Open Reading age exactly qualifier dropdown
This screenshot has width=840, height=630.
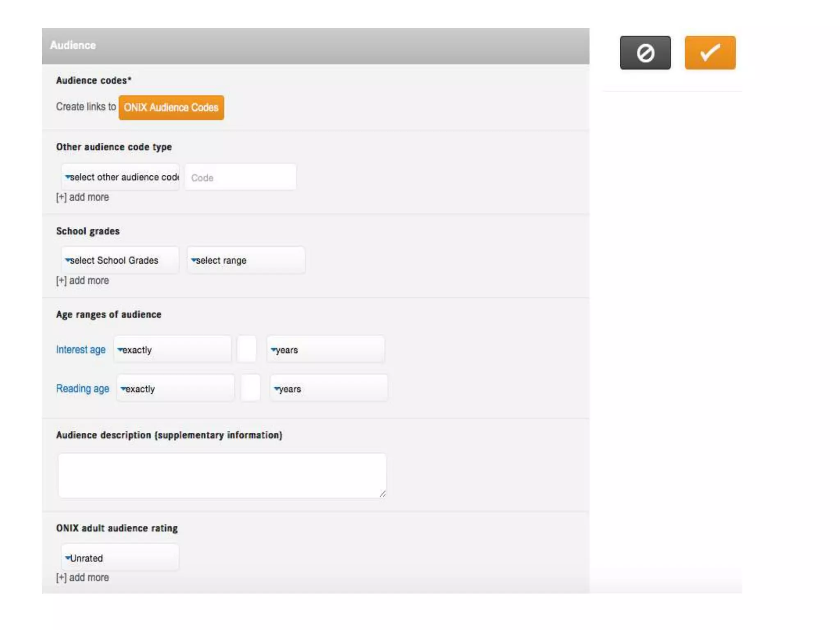pyautogui.click(x=176, y=388)
